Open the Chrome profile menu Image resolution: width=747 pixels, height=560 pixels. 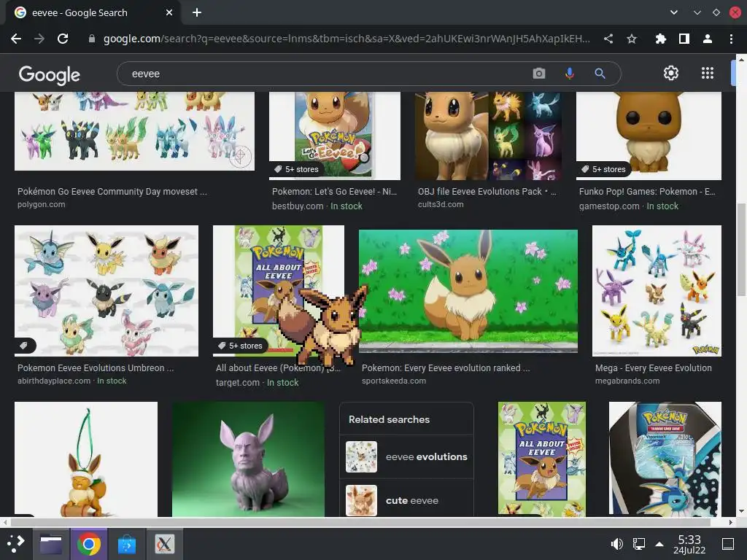pyautogui.click(x=708, y=39)
